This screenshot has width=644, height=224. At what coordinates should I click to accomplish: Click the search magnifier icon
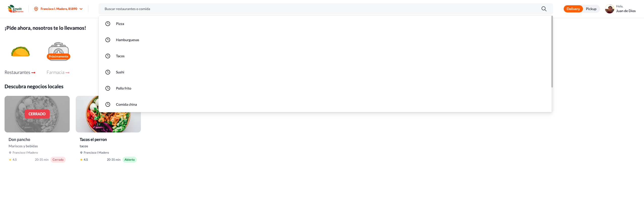coord(544,9)
